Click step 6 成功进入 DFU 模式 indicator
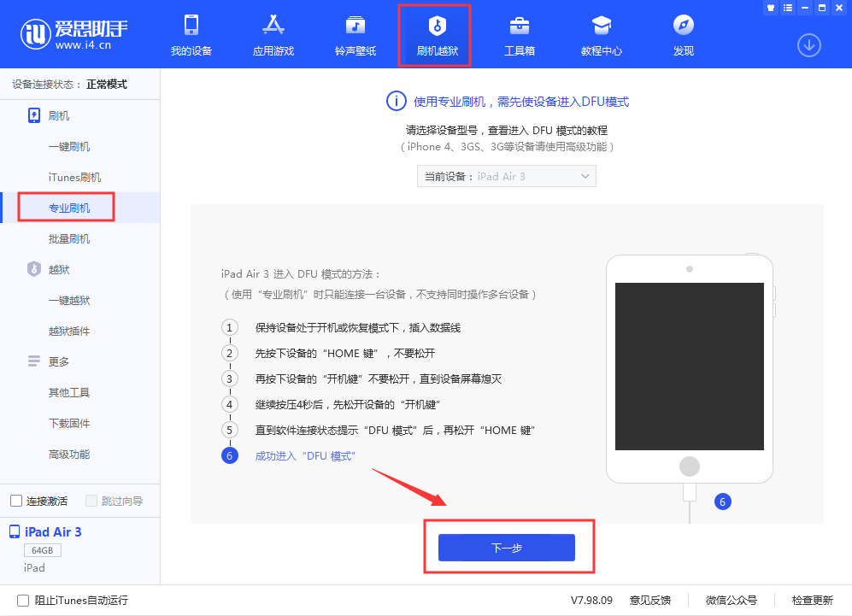Viewport: 852px width, 616px height. click(229, 455)
